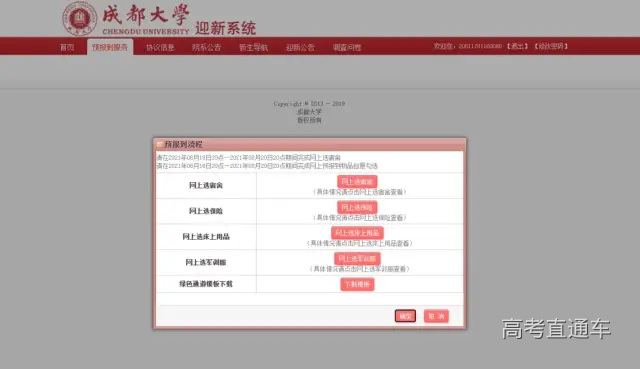Open the 新生导航 menu item
The width and height of the screenshot is (640, 369).
(253, 47)
